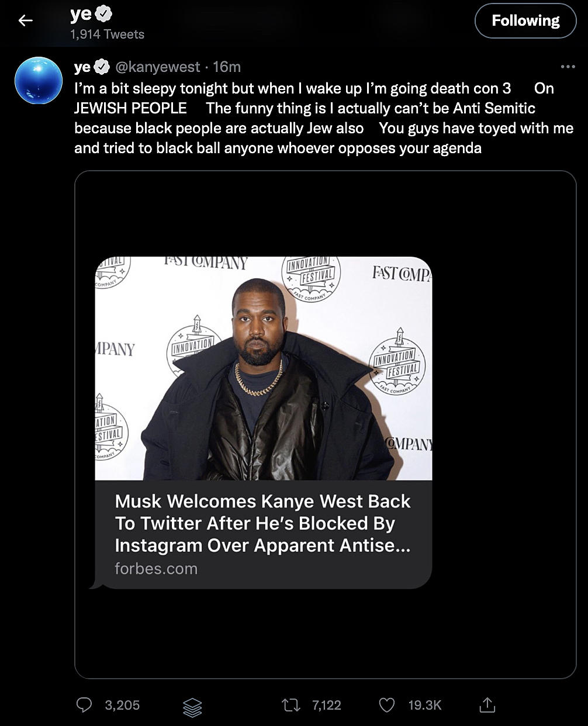
Task: Open the share tweet icon
Action: tap(487, 704)
